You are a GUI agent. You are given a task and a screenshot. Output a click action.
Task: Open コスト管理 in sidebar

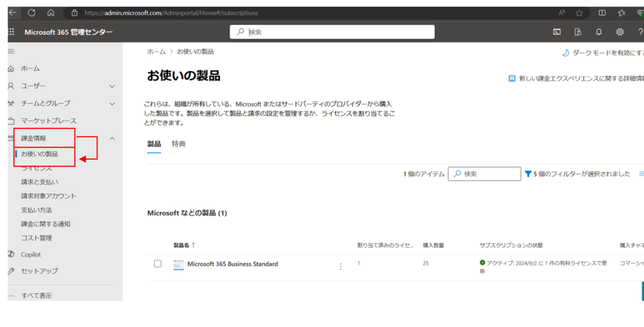click(36, 238)
